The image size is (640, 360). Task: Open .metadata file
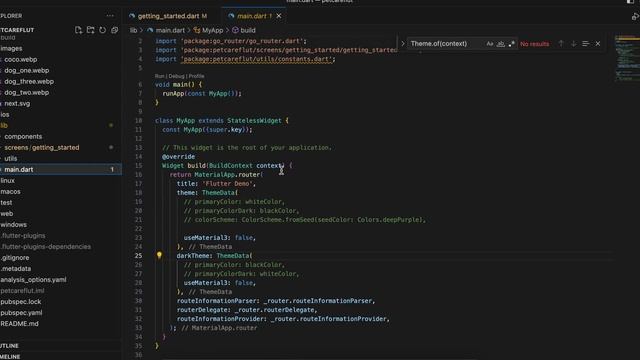point(16,269)
